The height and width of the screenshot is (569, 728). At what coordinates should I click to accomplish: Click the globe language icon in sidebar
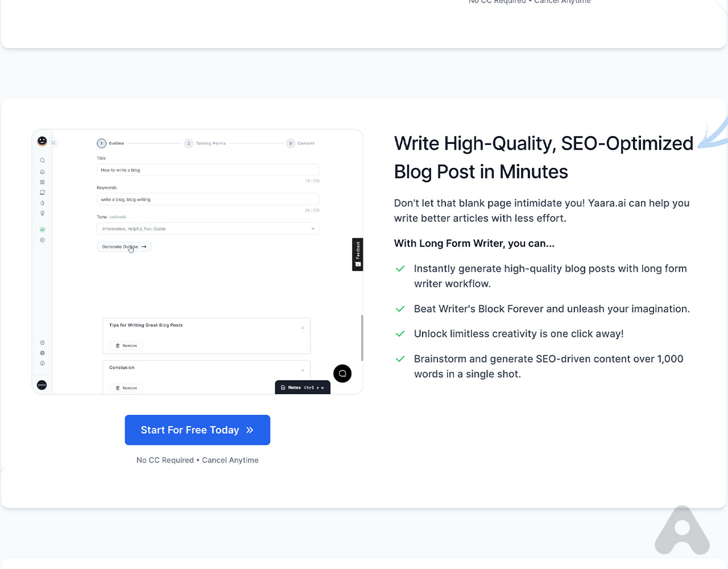[x=42, y=353]
